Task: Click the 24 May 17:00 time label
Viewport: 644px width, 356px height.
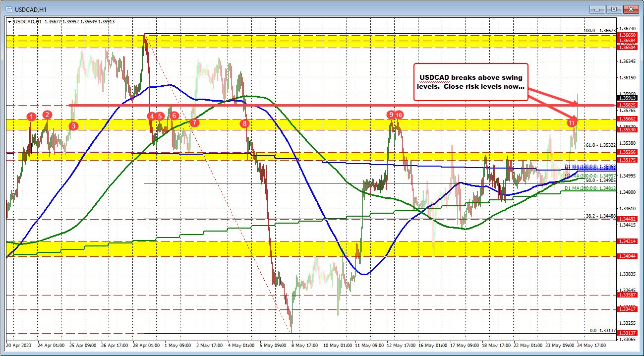Action: (x=592, y=345)
